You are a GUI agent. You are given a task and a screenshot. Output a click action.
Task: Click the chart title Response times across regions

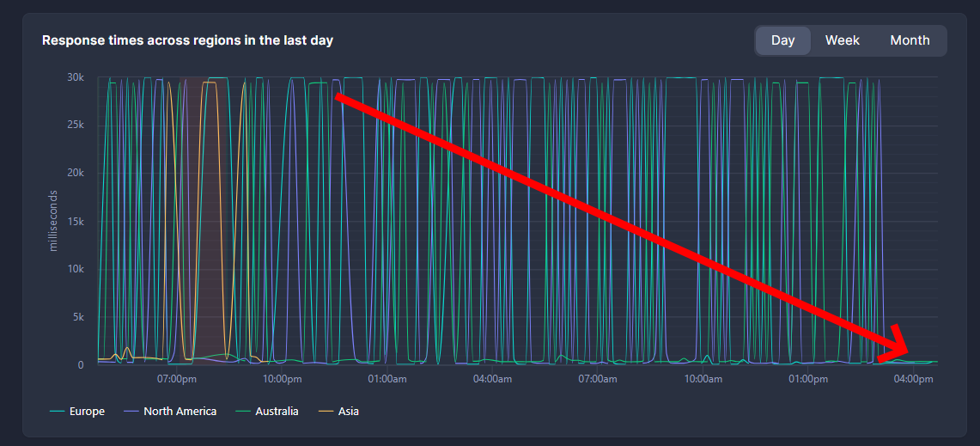coord(187,40)
